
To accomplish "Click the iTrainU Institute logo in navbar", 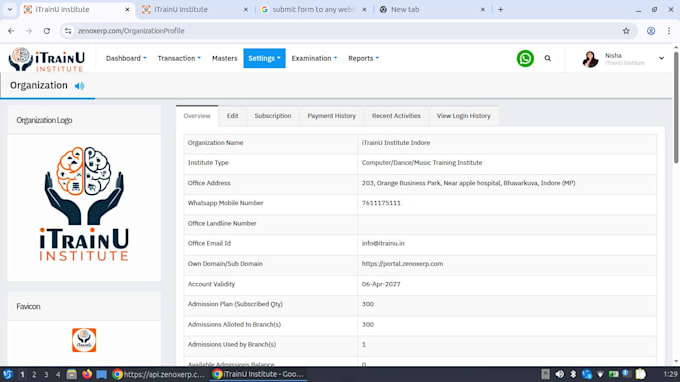I will [x=47, y=59].
